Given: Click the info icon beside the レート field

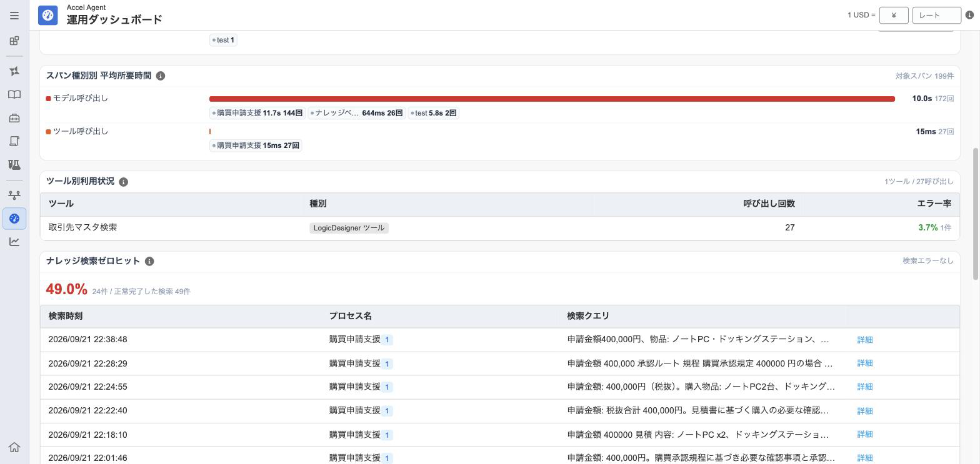Looking at the screenshot, I should click(x=970, y=15).
